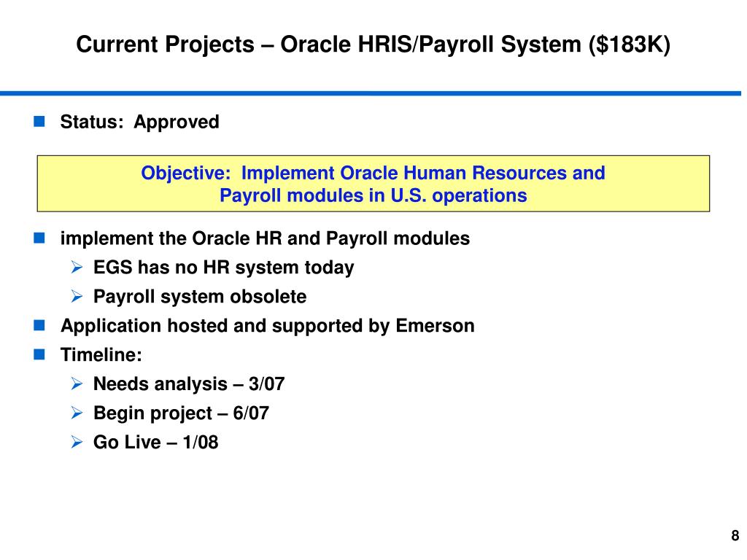Click the arrow bullet before 'EGS has no HR'
This screenshot has width=747, height=560.
(77, 267)
